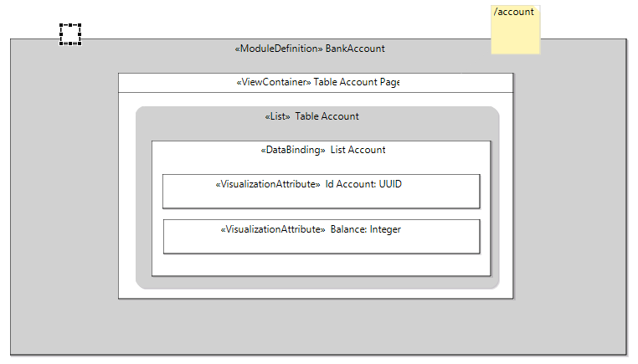Click the gray List margin left of DataBinding
This screenshot has width=638, height=364.
pyautogui.click(x=144, y=208)
